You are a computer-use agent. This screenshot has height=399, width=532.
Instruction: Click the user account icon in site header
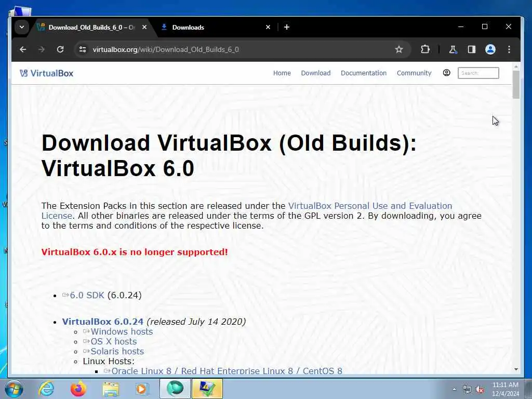point(446,73)
